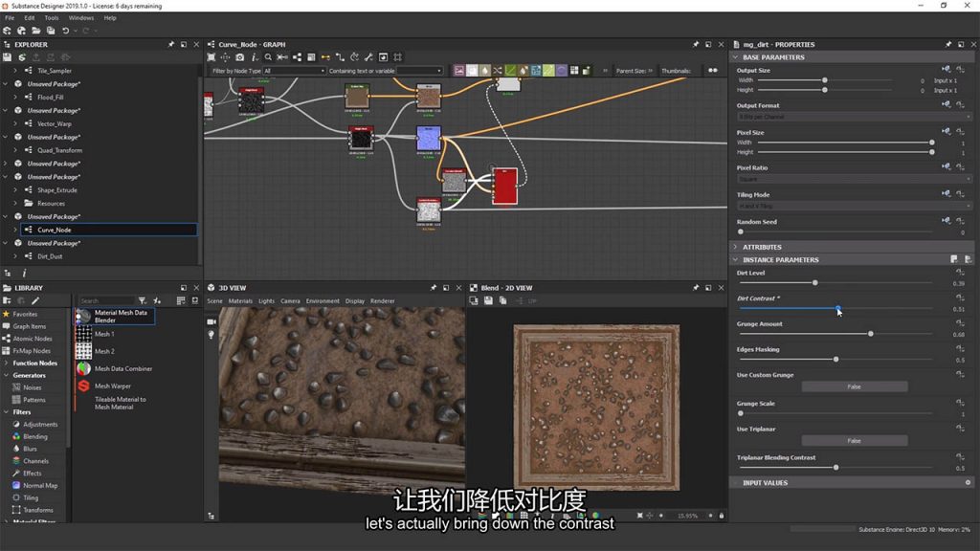Adjust Triplanar Blending Contrast slider
The image size is (980, 551).
836,468
